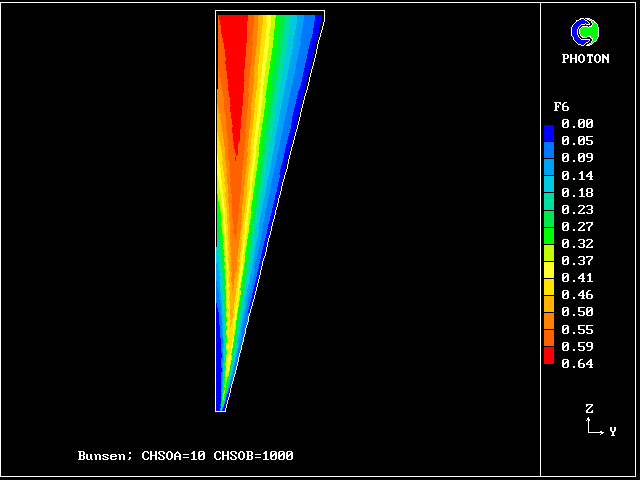Click the Y axis letter in the triad

click(612, 432)
